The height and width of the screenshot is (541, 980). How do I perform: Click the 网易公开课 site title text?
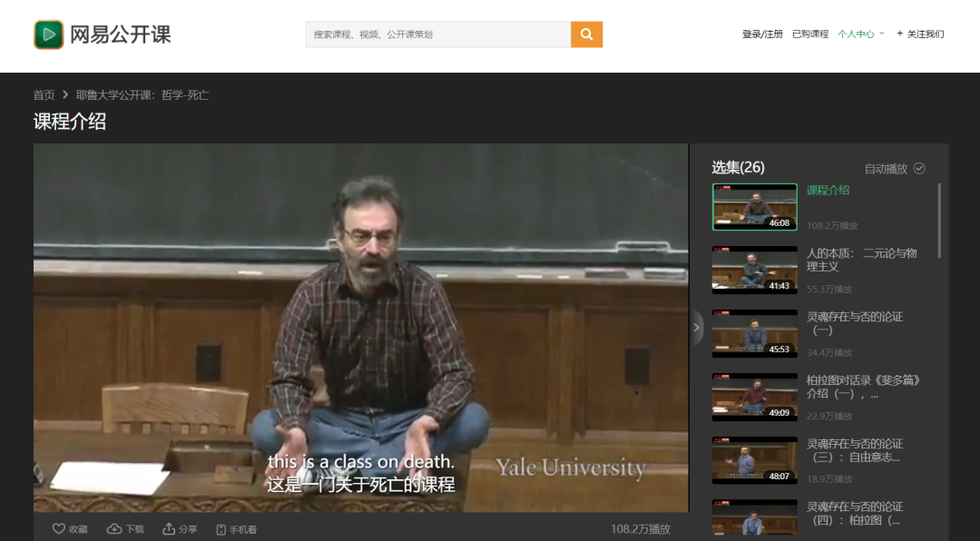point(120,34)
